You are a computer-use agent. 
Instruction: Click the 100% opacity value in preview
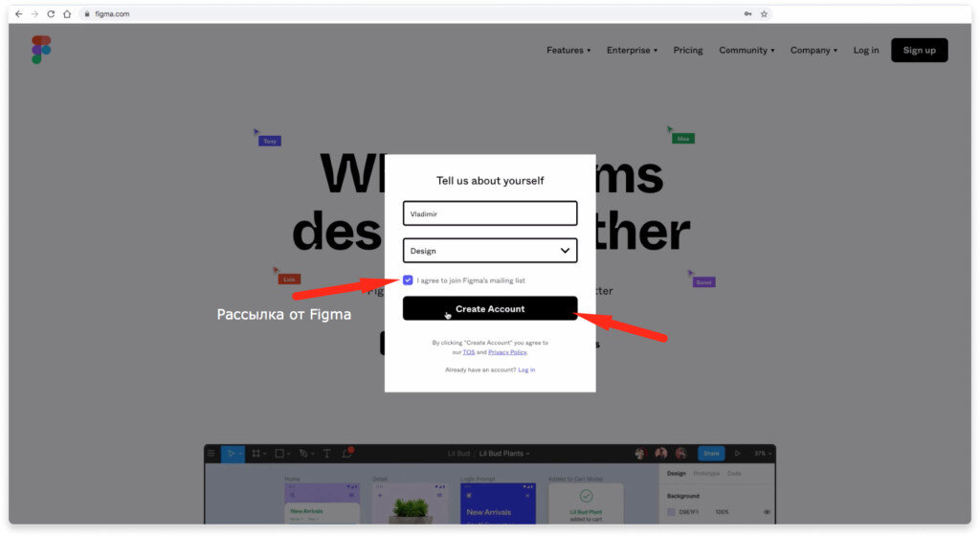(722, 512)
